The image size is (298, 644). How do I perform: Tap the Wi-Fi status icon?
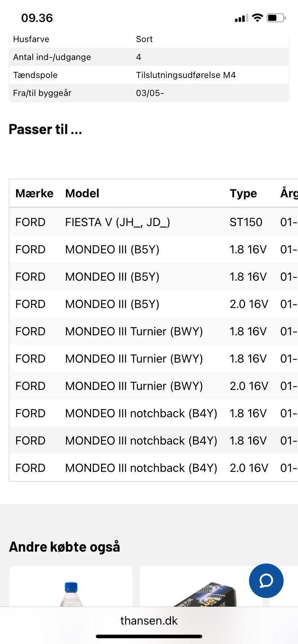pos(257,18)
